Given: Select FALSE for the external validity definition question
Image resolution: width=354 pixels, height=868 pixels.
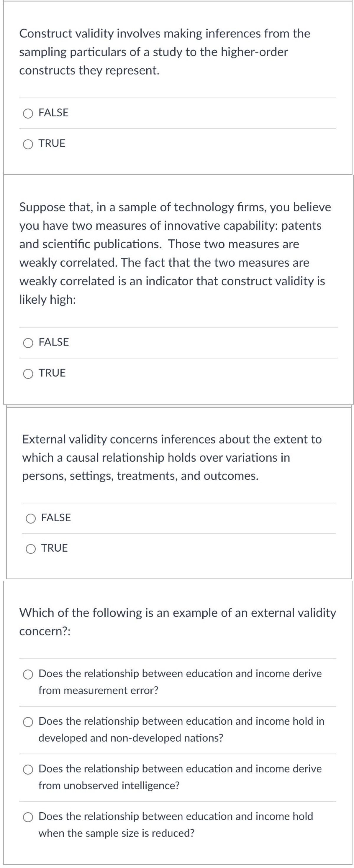Looking at the screenshot, I should coord(31,518).
